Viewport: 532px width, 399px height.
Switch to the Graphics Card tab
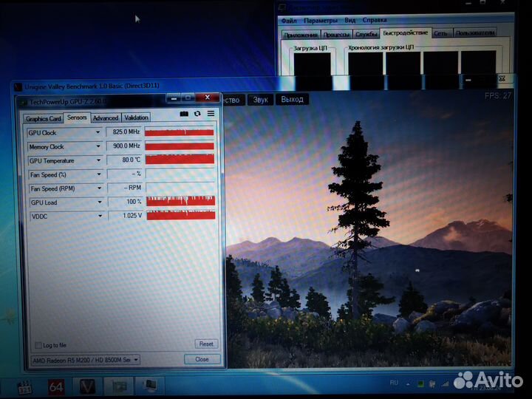coord(44,117)
